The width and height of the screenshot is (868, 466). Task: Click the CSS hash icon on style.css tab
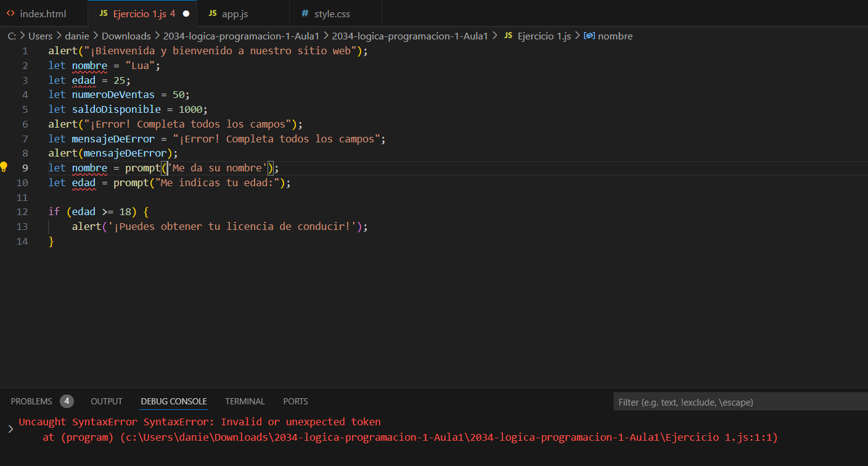click(x=305, y=13)
